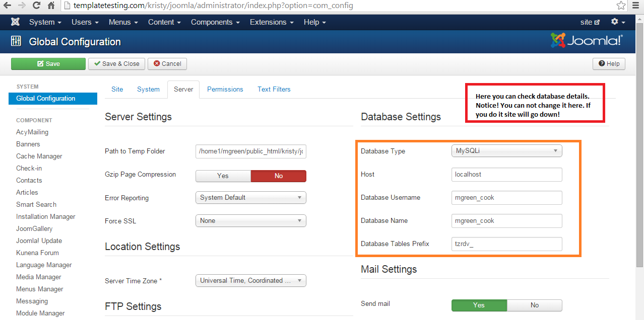The width and height of the screenshot is (644, 320).
Task: Open Cache Manager component settings
Action: click(x=39, y=156)
